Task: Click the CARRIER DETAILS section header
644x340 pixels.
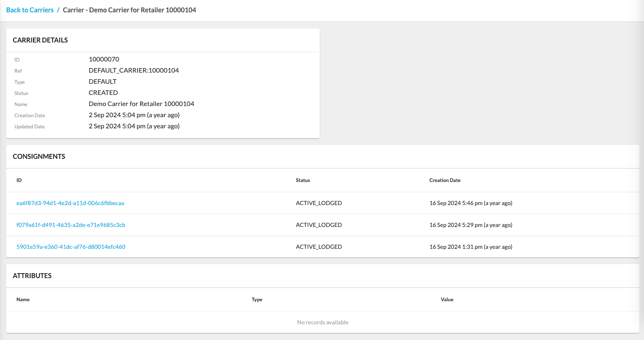Action: click(40, 40)
